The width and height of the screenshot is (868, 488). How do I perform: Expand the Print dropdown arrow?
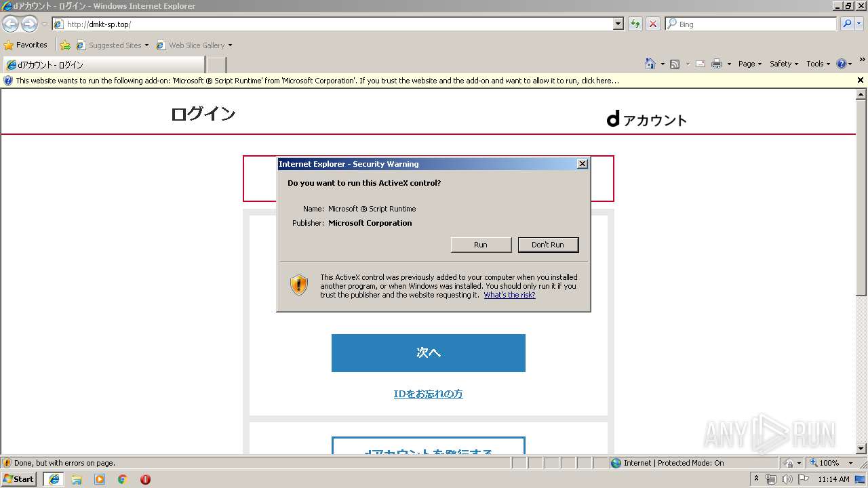coord(729,64)
